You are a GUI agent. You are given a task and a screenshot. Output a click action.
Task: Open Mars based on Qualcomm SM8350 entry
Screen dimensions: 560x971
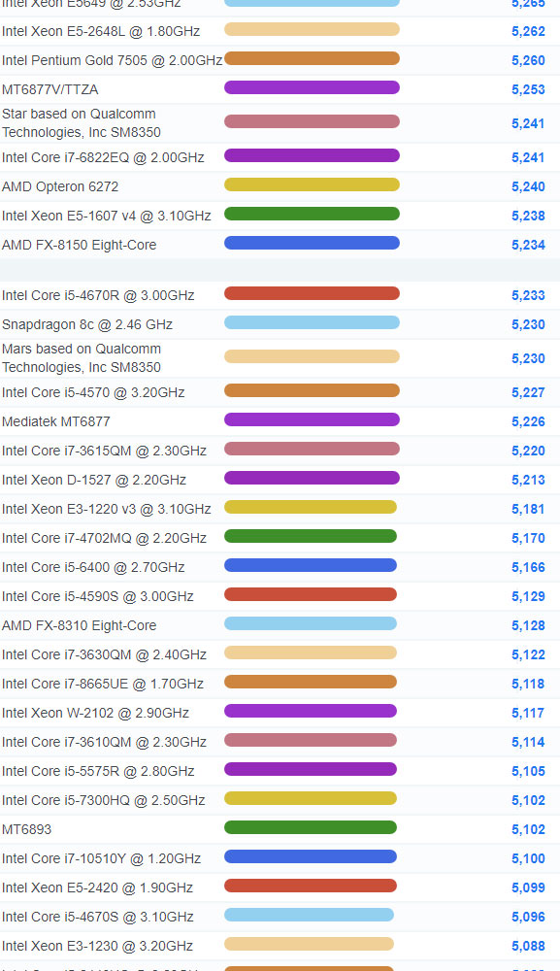tap(82, 358)
